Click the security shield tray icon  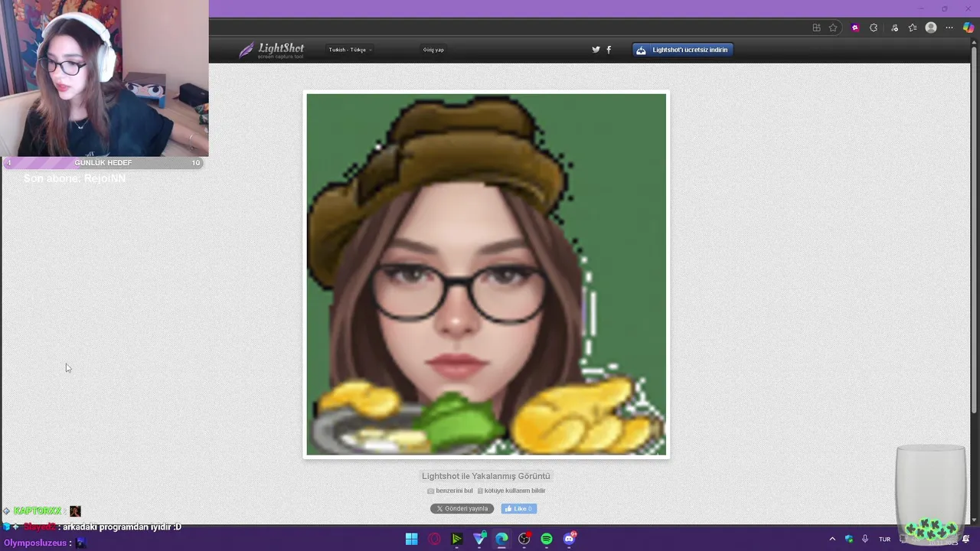[849, 539]
